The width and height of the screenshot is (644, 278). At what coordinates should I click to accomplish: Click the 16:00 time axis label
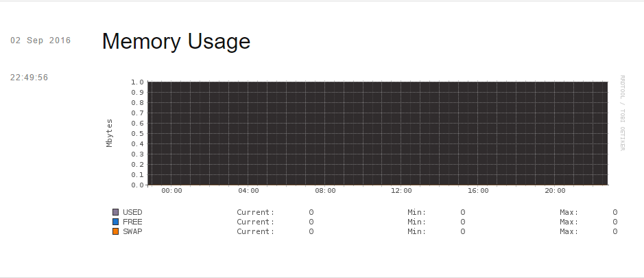pyautogui.click(x=479, y=191)
